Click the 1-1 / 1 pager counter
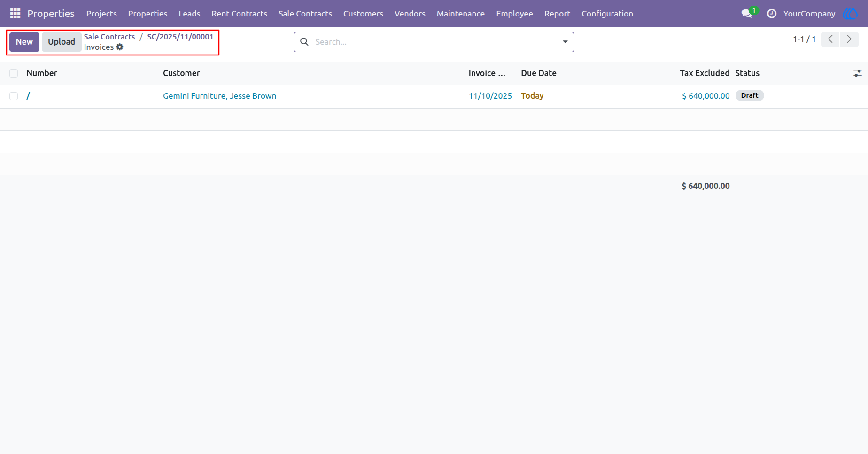The image size is (868, 454). pyautogui.click(x=804, y=39)
